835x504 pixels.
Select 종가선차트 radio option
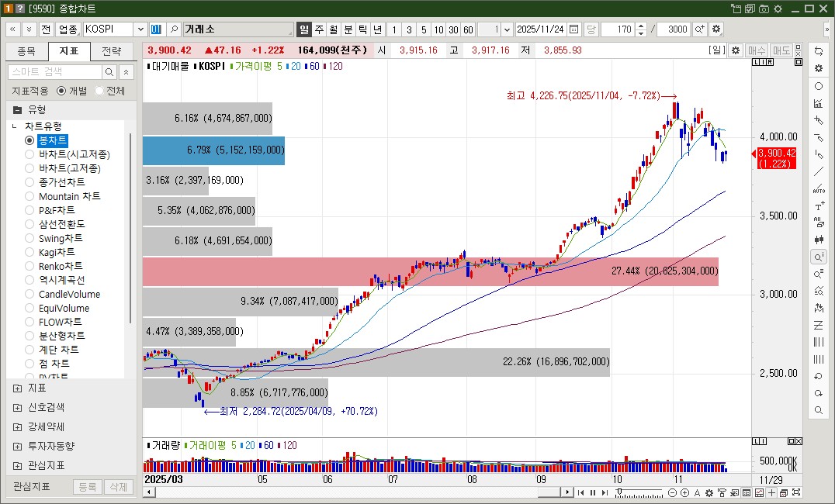pyautogui.click(x=29, y=182)
